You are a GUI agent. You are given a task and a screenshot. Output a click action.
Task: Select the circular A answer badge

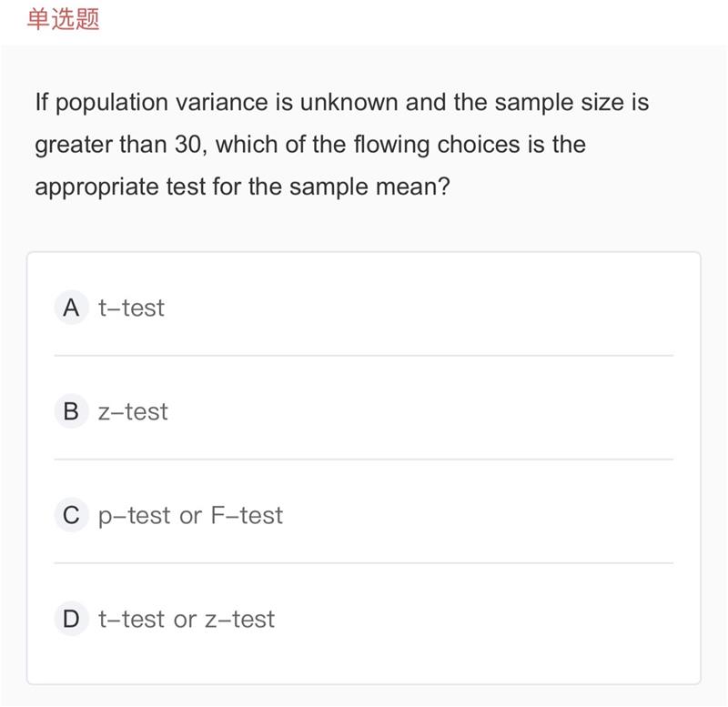(x=71, y=308)
